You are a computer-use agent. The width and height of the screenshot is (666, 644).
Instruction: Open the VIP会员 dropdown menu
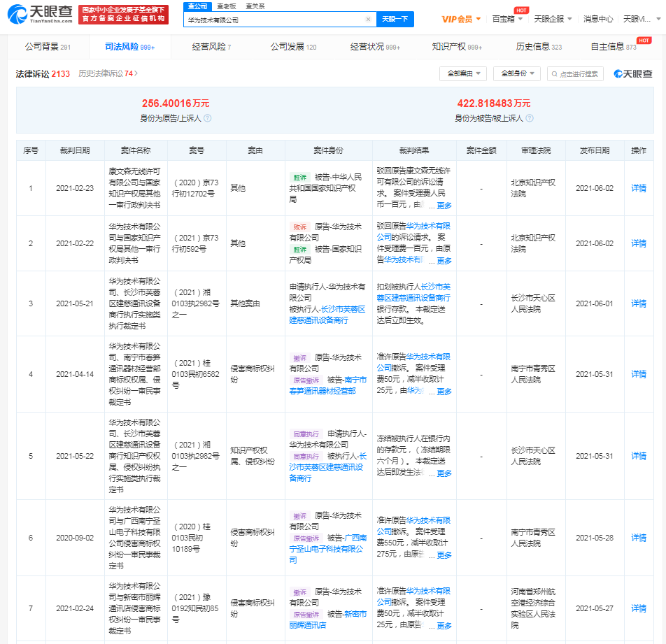tap(461, 19)
